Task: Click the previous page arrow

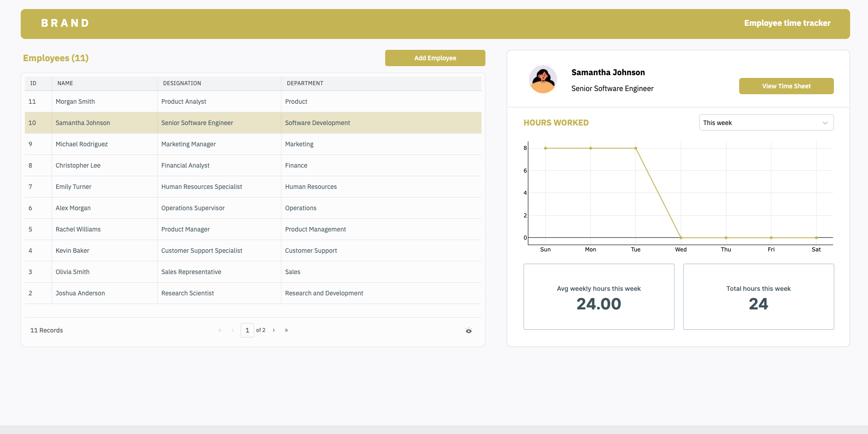Action: [x=233, y=330]
